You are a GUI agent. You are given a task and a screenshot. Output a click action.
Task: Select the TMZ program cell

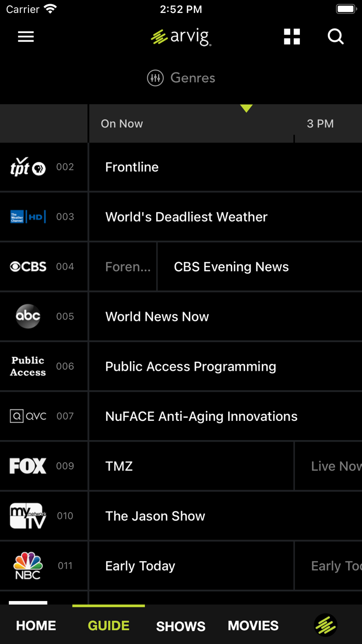(191, 465)
